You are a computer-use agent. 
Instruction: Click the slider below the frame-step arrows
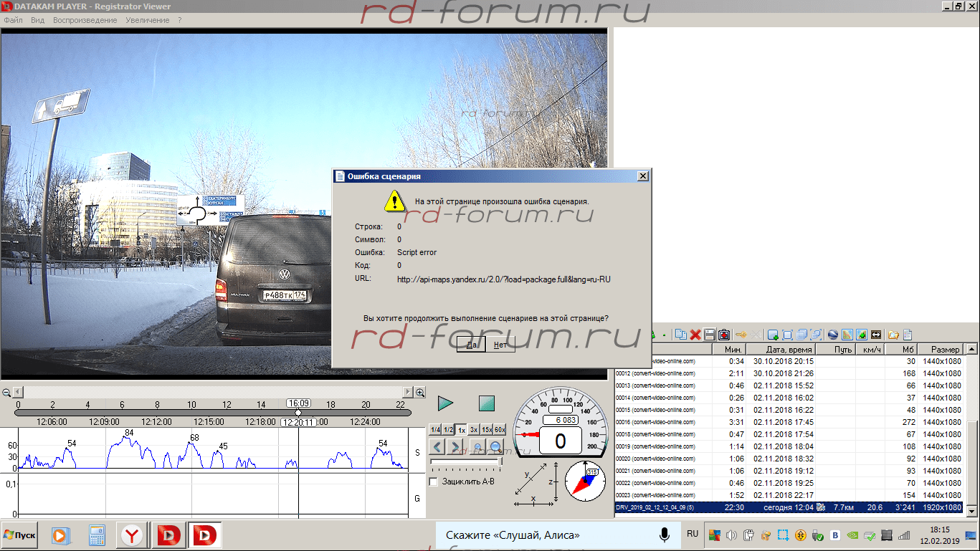pyautogui.click(x=466, y=462)
